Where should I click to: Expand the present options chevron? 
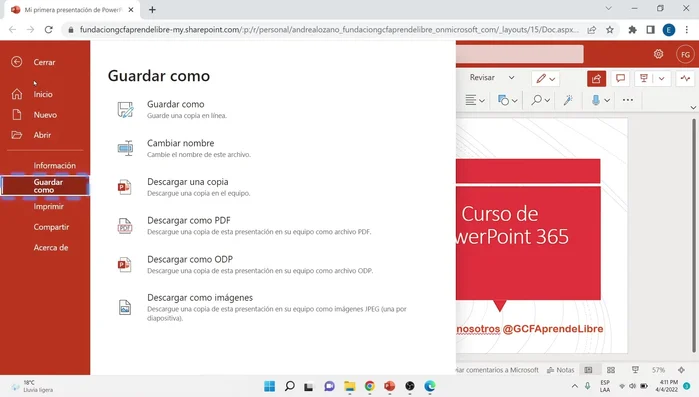[662, 78]
